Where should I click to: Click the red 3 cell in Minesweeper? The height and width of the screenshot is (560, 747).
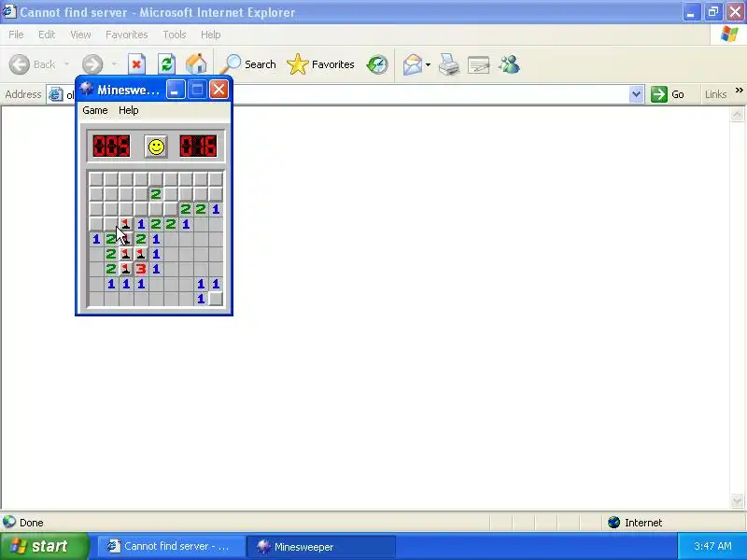click(x=141, y=269)
